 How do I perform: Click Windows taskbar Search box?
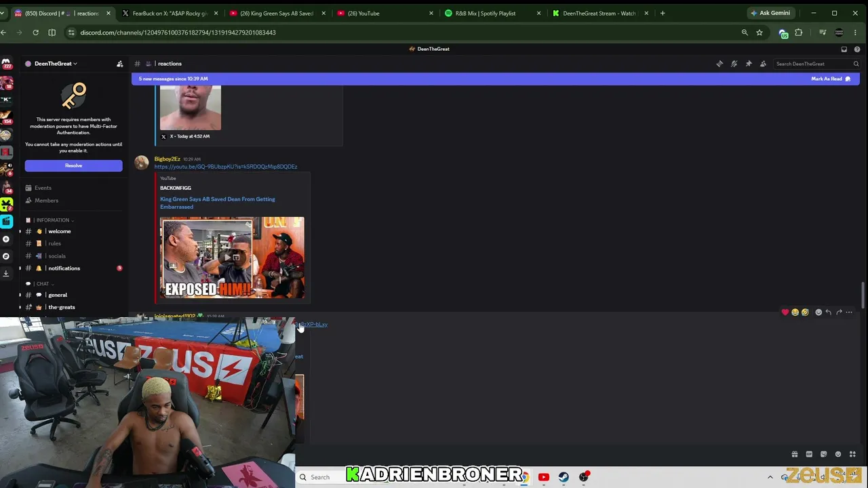pos(320,477)
